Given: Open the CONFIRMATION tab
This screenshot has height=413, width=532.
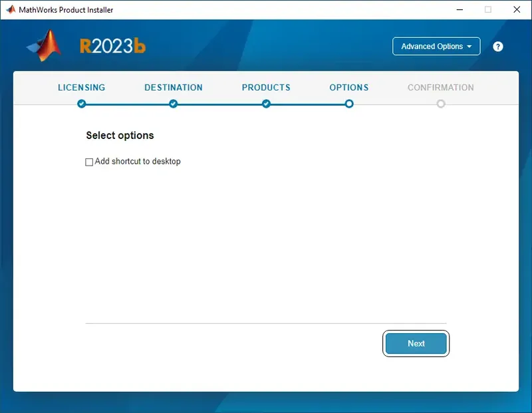Looking at the screenshot, I should (441, 87).
